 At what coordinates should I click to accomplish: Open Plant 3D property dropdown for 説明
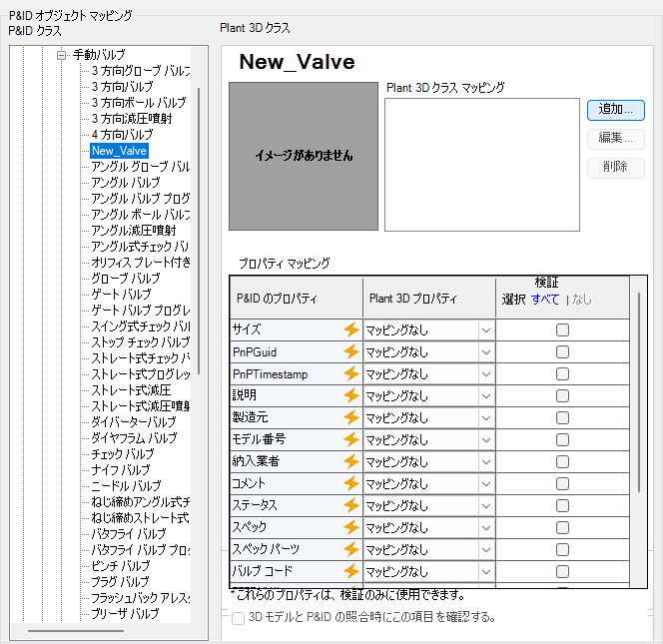point(486,396)
